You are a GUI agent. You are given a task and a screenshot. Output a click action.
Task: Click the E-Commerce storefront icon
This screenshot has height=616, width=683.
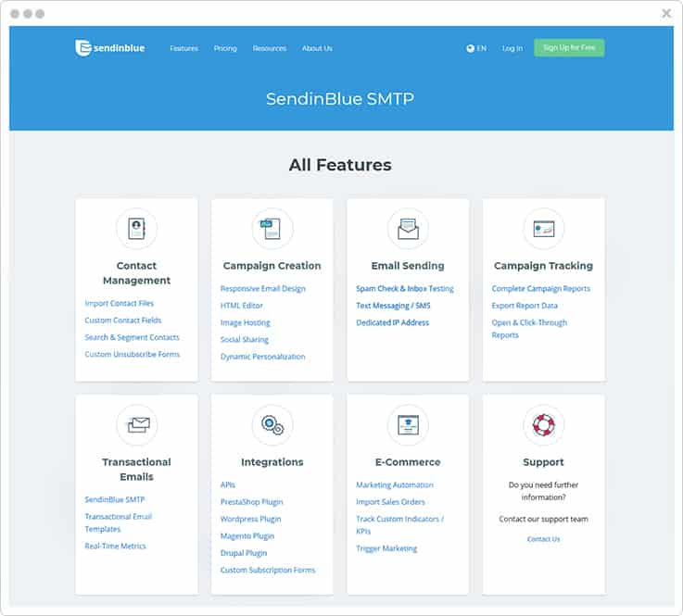coord(408,425)
